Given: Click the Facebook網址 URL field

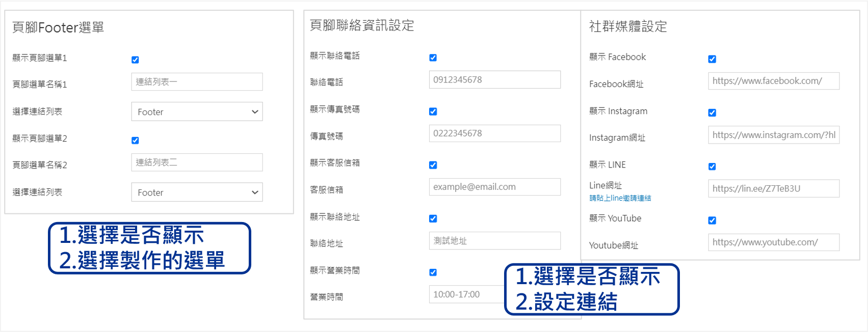Looking at the screenshot, I should click(x=773, y=81).
